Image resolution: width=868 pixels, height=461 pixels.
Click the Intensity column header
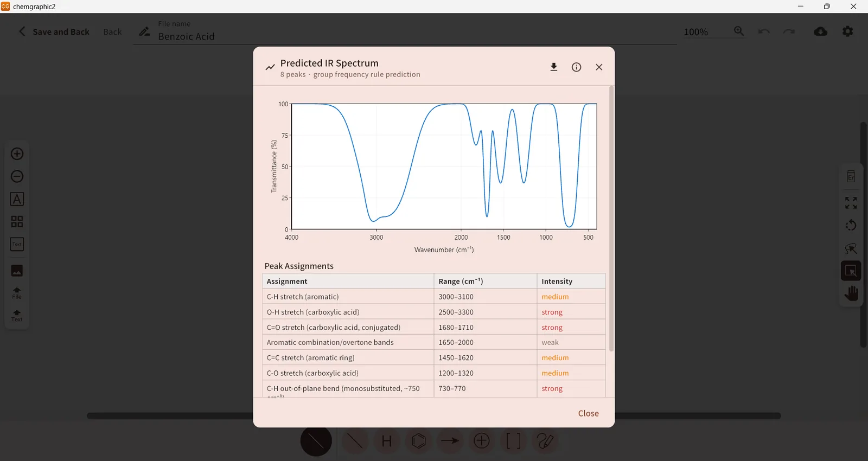[571, 281]
